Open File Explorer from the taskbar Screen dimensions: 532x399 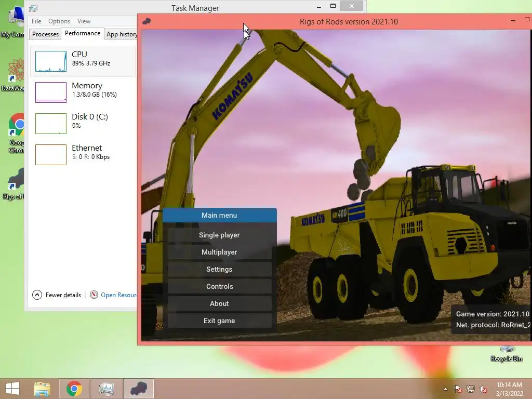[x=42, y=389]
